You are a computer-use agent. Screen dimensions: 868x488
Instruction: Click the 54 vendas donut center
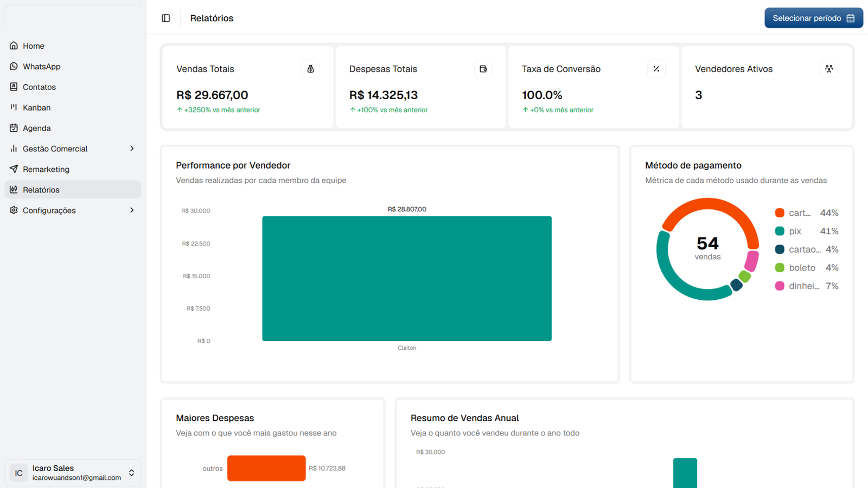click(x=707, y=248)
